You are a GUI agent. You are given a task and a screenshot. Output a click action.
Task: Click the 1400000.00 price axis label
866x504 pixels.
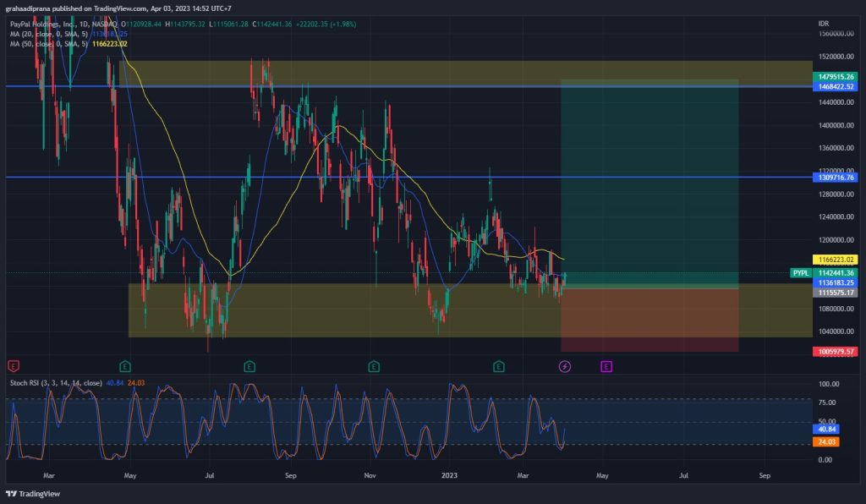(836, 125)
